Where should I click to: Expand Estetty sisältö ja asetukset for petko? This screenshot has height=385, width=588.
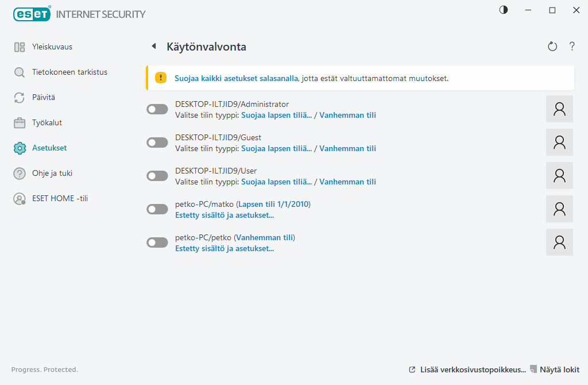click(x=224, y=249)
